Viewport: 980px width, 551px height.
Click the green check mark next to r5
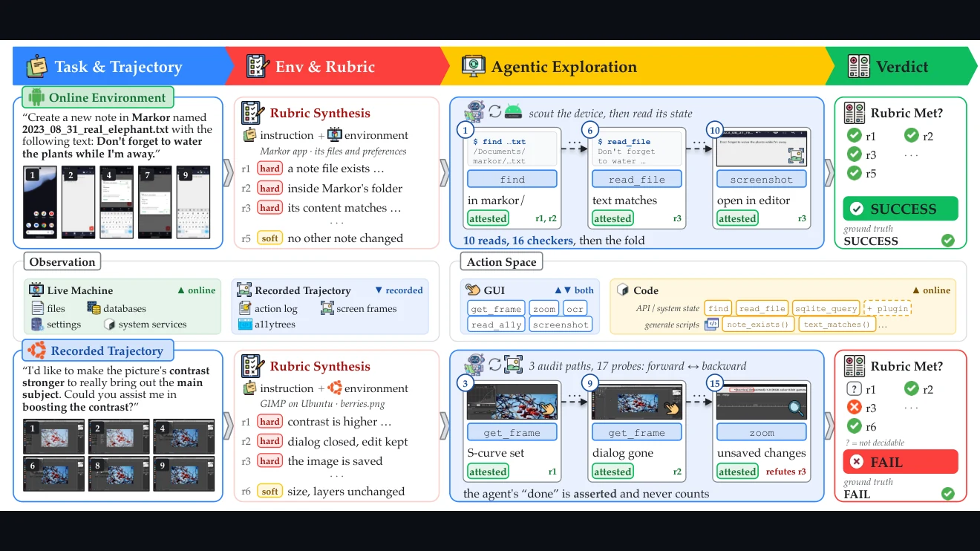tap(855, 175)
